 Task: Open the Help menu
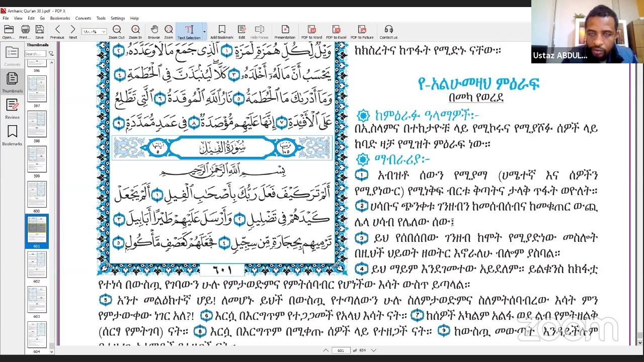(x=134, y=18)
